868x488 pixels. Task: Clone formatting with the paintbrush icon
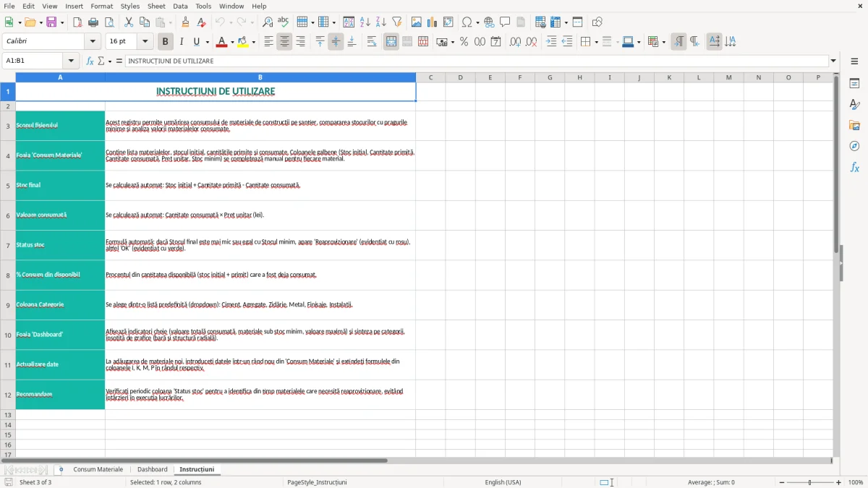tap(186, 22)
